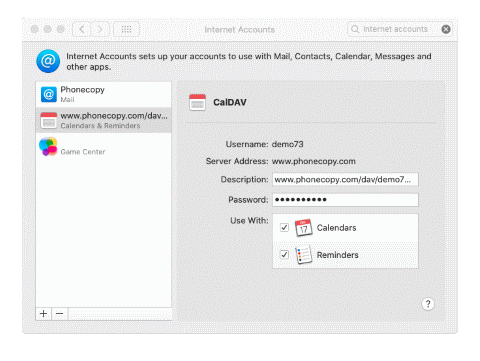
Task: Click the Username: label
Action: click(247, 144)
